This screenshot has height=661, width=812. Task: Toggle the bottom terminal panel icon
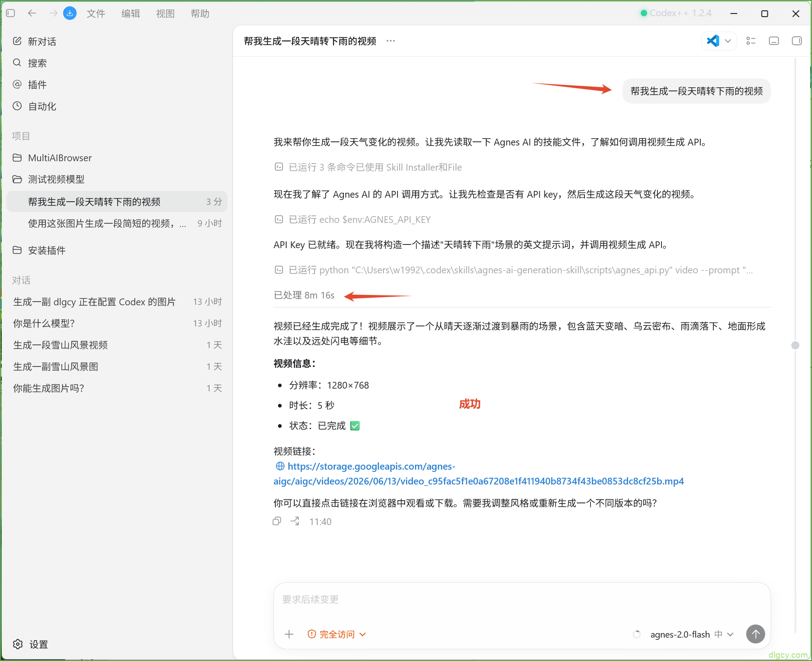(774, 41)
